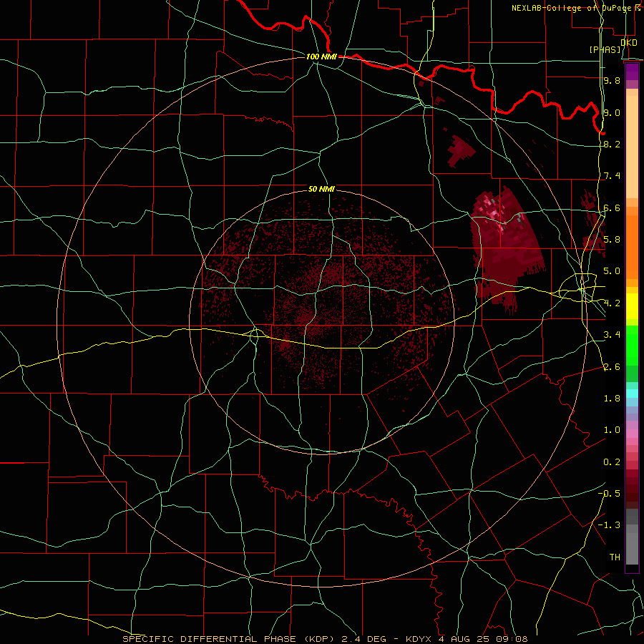
Task: Click the 1.8 scale label
Action: 612,399
